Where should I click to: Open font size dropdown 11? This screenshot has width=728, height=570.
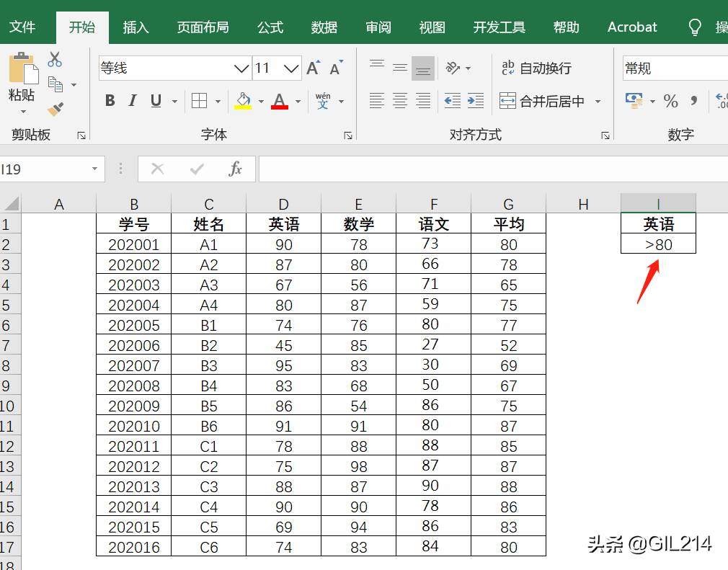pyautogui.click(x=291, y=68)
